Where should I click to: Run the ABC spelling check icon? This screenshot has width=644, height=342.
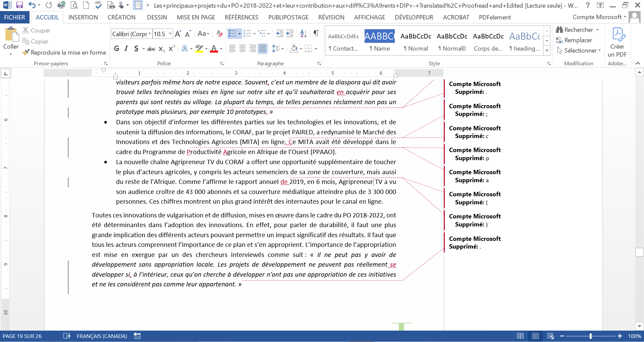pyautogui.click(x=98, y=5)
